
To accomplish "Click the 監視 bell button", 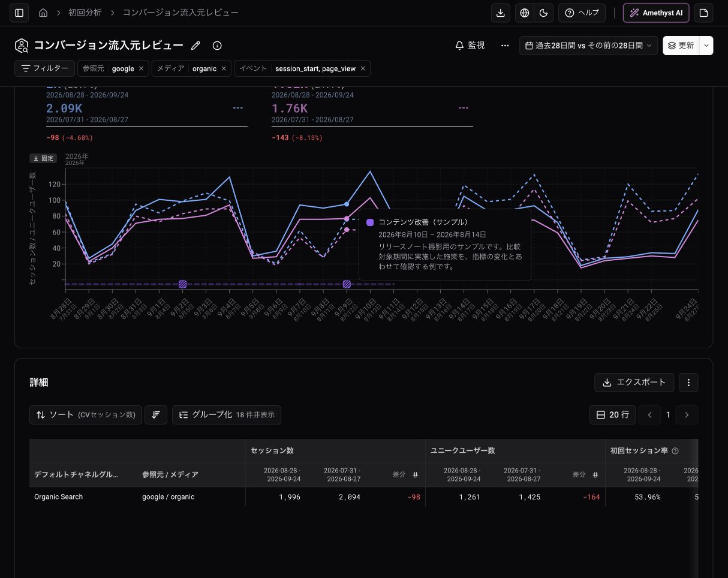I will [470, 46].
